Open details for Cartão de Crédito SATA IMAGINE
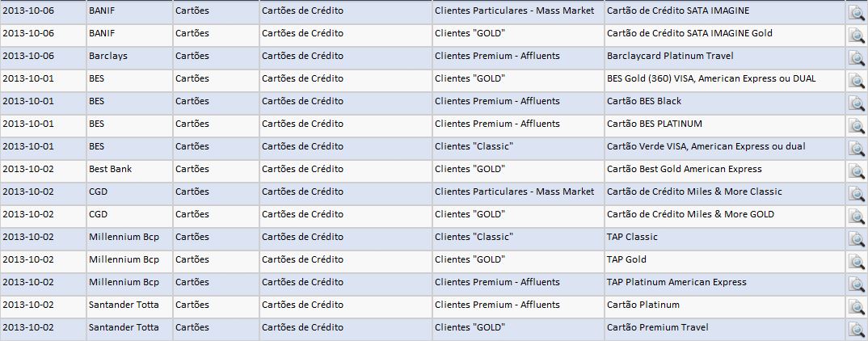Viewport: 868px width, 341px height. click(856, 13)
